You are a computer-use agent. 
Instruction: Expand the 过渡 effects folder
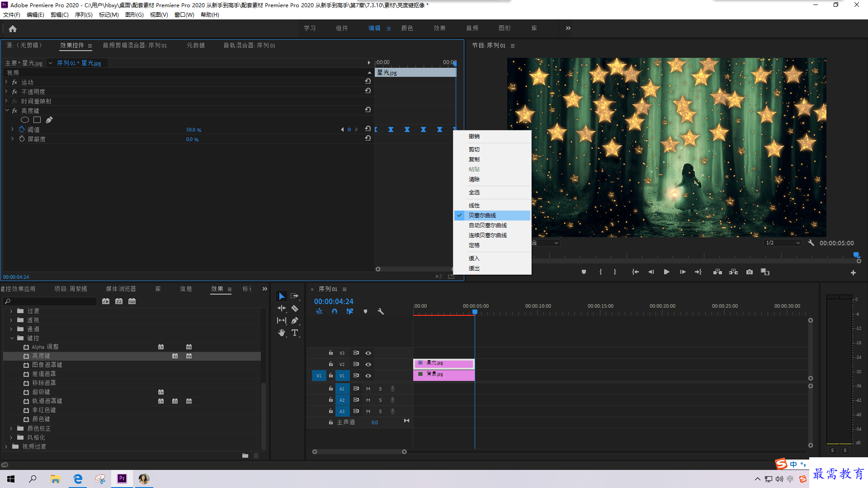11,311
